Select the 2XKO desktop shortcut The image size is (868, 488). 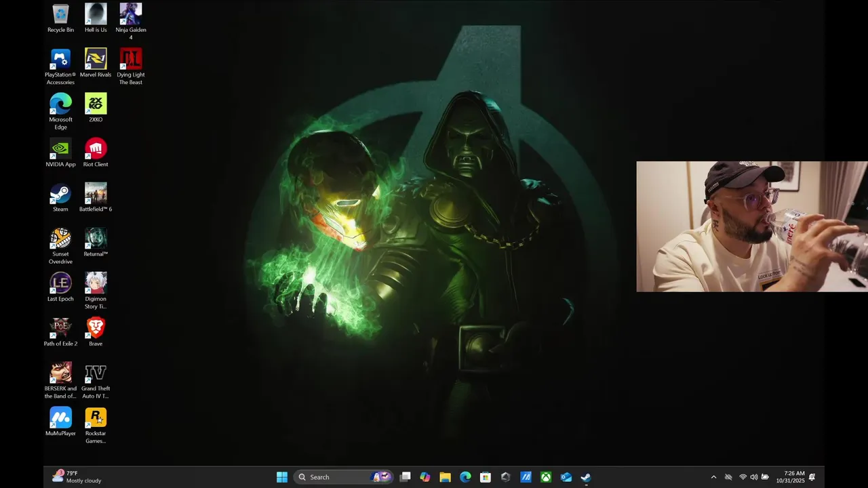pyautogui.click(x=96, y=108)
